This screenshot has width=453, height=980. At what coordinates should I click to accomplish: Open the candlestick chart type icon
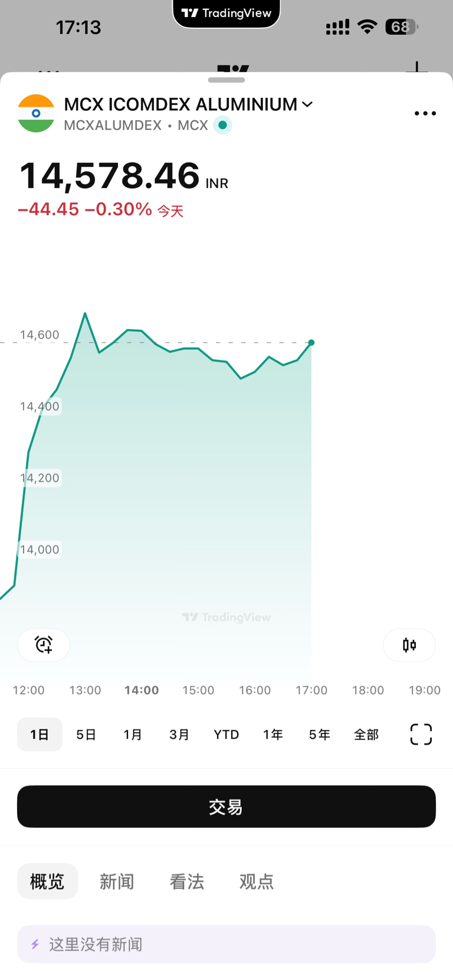click(x=409, y=644)
